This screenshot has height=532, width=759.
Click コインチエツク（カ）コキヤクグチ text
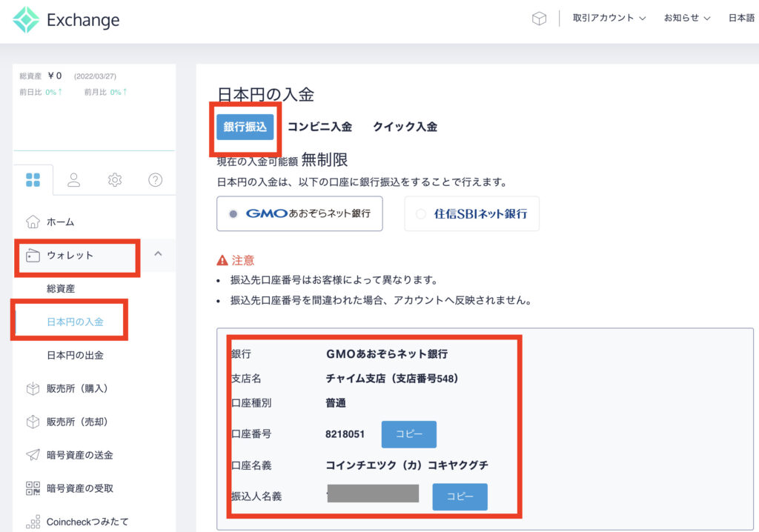pyautogui.click(x=407, y=465)
